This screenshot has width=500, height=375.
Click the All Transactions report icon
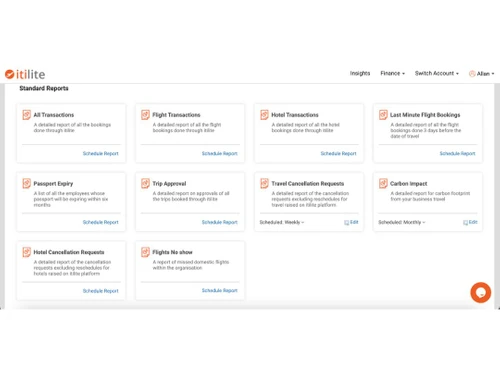point(27,115)
